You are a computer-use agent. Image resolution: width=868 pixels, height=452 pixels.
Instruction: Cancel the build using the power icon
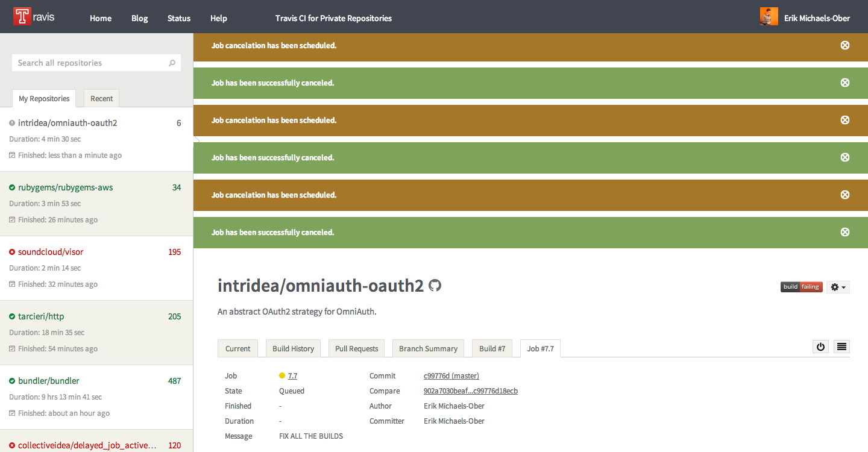coord(820,347)
